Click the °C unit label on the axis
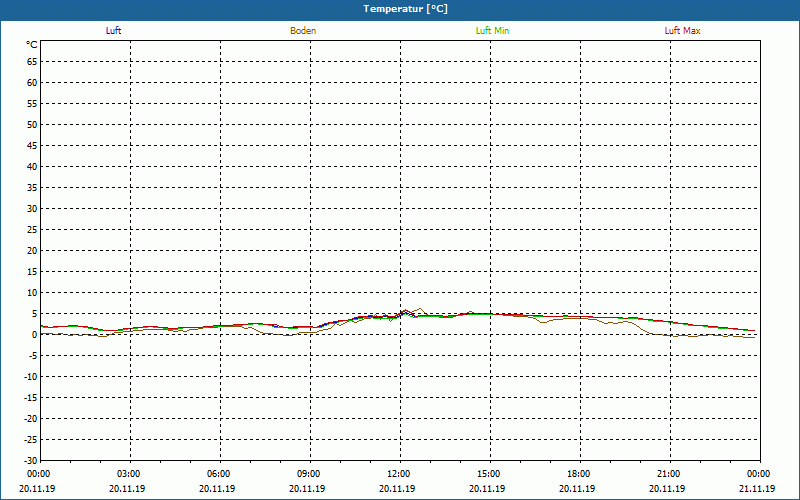Screen dimensions: 800x500 coord(32,45)
